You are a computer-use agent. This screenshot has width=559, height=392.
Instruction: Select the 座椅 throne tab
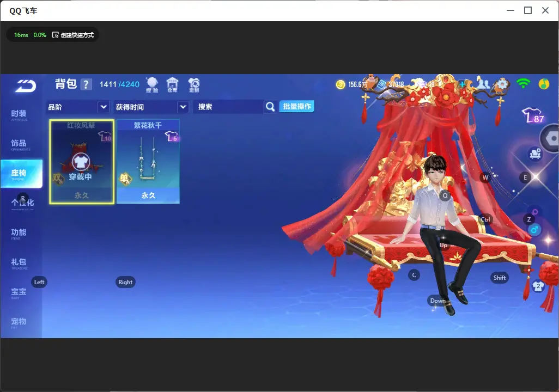[21, 174]
